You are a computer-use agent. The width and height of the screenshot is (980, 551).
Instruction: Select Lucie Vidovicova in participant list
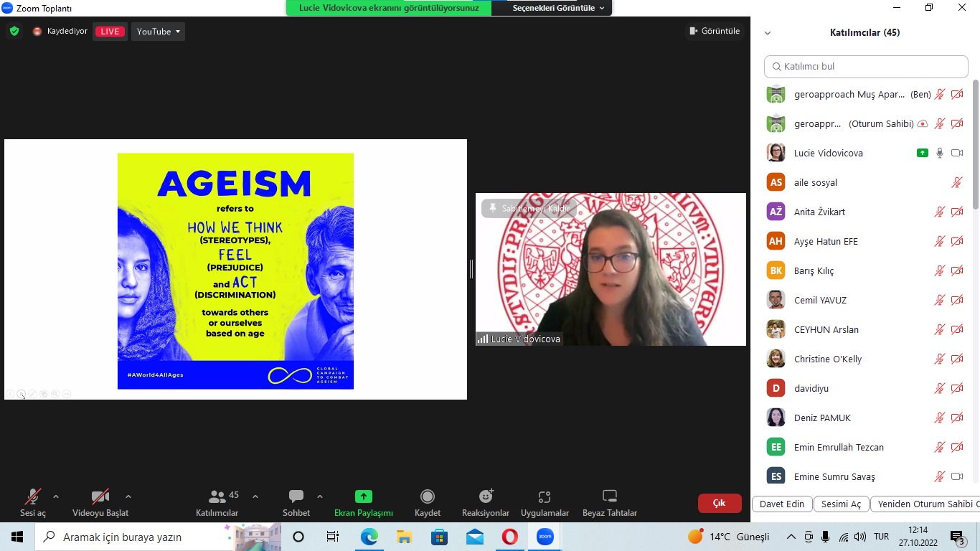(829, 153)
